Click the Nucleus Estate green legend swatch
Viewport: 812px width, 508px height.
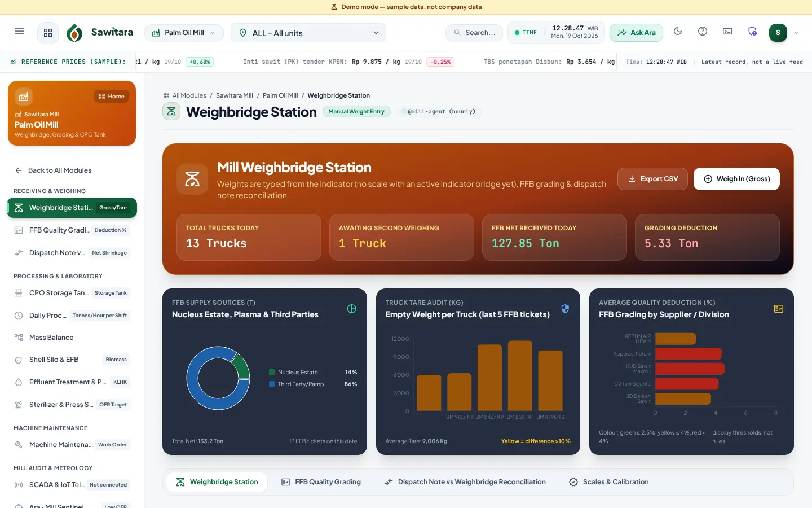coord(272,372)
